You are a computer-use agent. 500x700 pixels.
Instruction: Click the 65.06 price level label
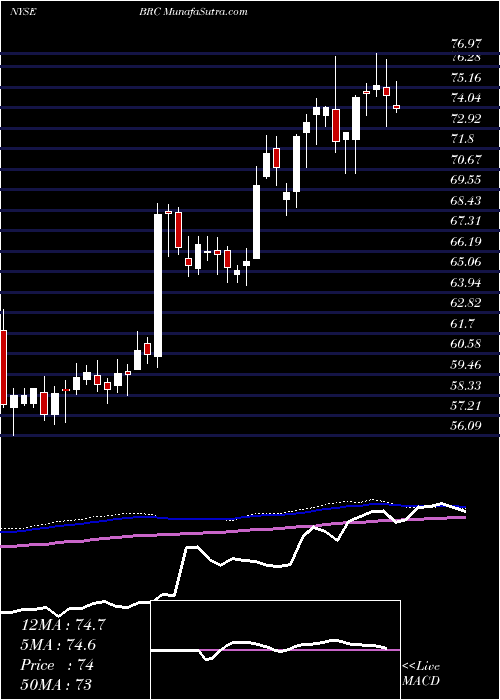click(467, 262)
